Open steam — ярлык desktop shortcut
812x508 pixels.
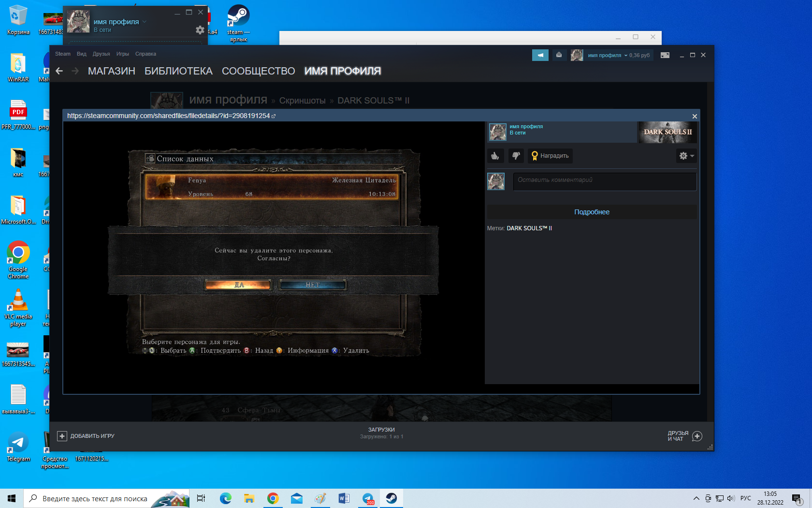tap(239, 23)
